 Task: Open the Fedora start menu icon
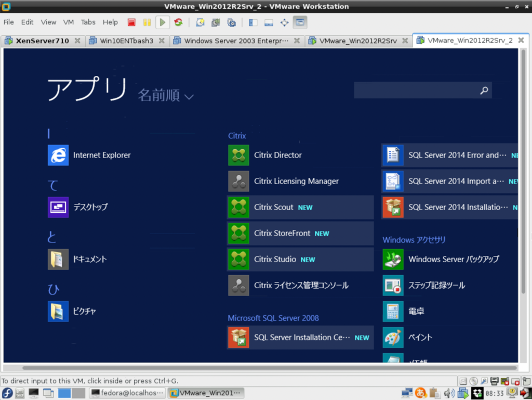7,393
